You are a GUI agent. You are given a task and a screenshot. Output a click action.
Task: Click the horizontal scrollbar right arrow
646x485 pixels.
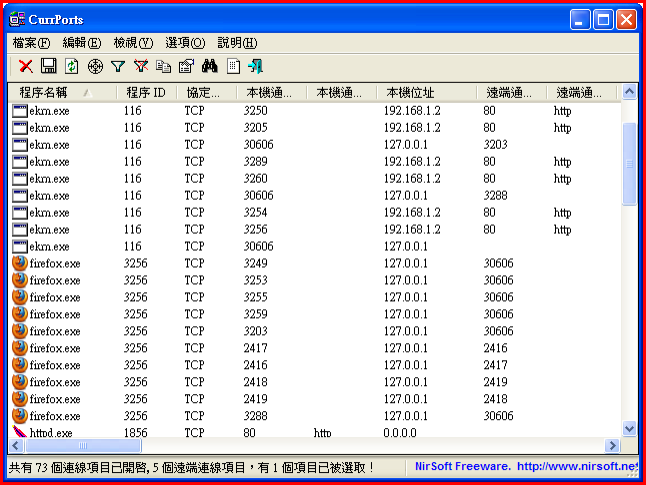pyautogui.click(x=612, y=445)
